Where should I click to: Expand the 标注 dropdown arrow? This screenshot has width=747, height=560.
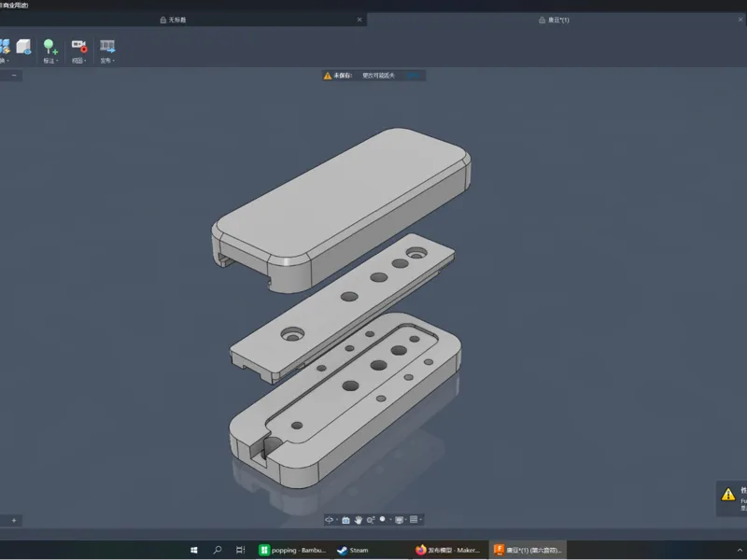[x=57, y=61]
